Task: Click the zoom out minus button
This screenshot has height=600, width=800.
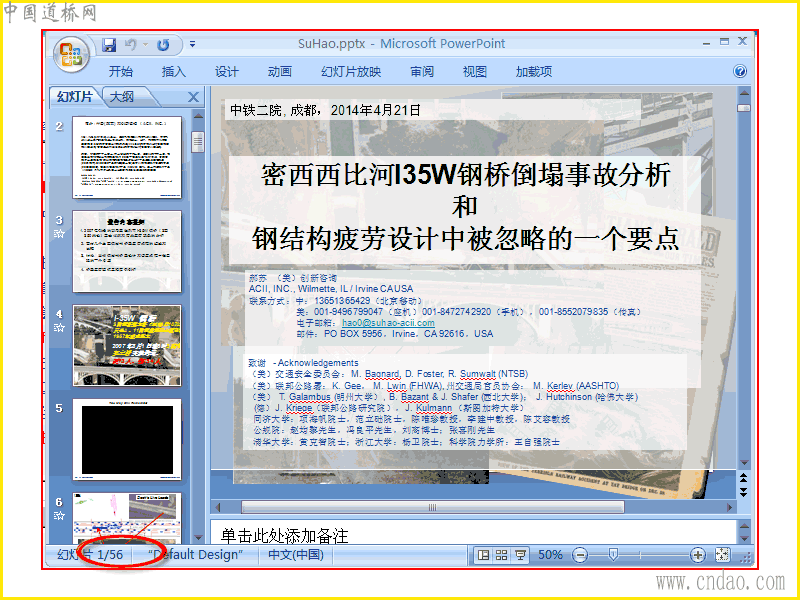Action: coord(580,555)
